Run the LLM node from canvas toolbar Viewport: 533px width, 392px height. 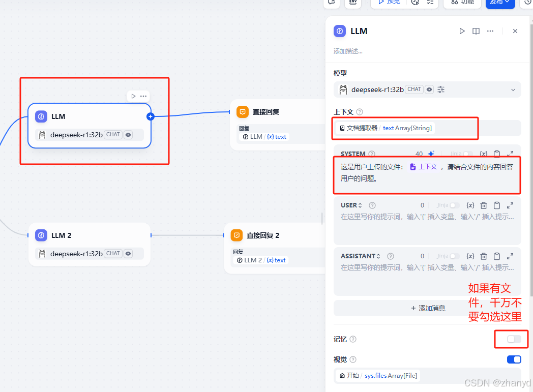[x=133, y=96]
